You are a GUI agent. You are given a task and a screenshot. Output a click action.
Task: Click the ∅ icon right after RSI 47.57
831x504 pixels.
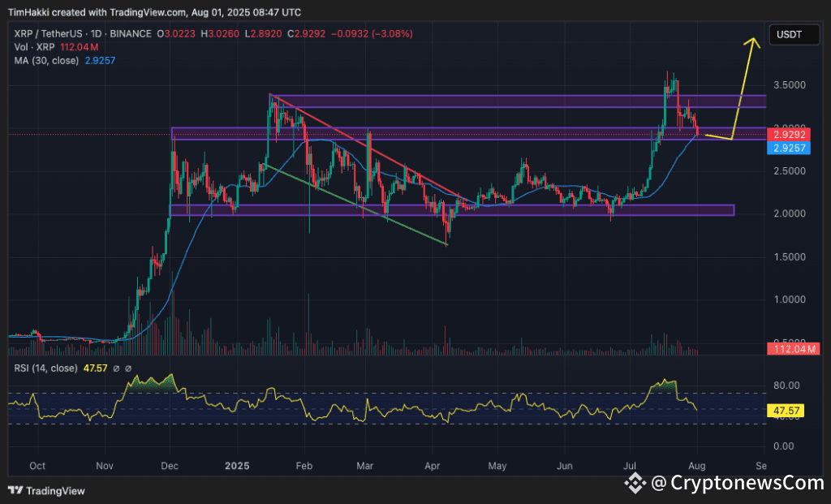pyautogui.click(x=117, y=368)
